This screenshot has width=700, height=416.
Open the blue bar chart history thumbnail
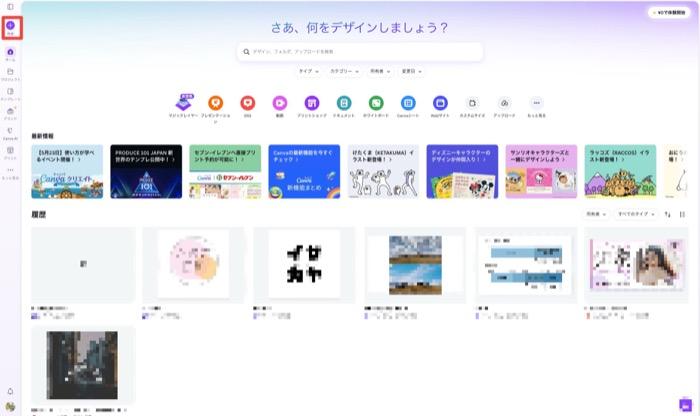pyautogui.click(x=526, y=265)
